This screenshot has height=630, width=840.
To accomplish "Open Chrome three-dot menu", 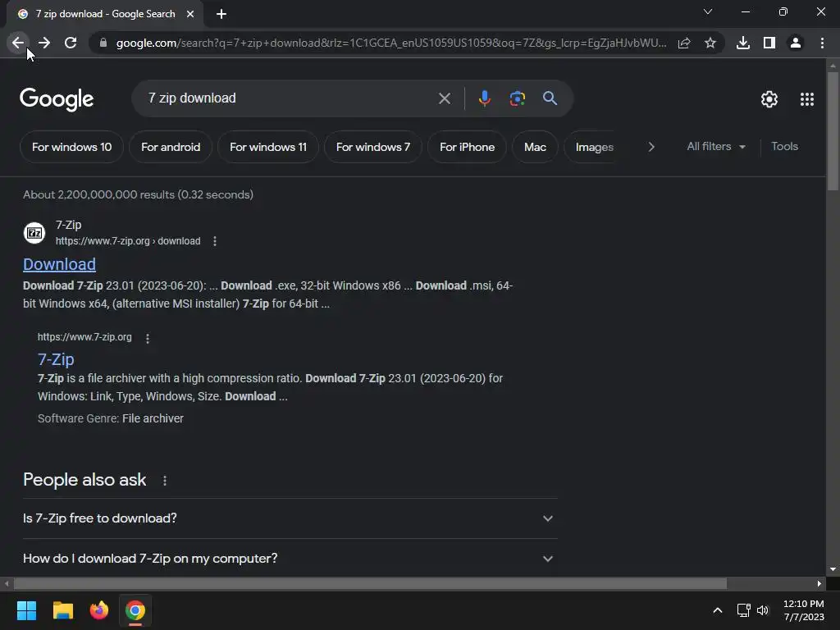I will click(822, 43).
